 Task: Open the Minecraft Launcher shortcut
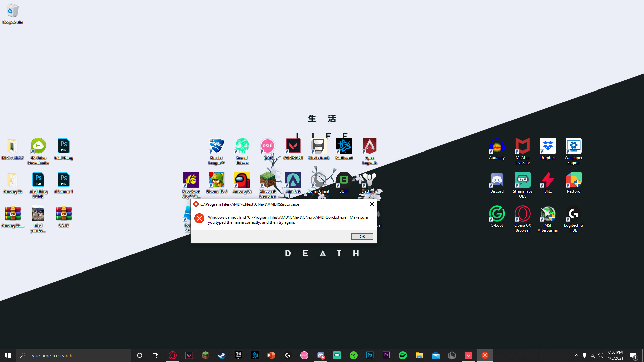pos(267,185)
